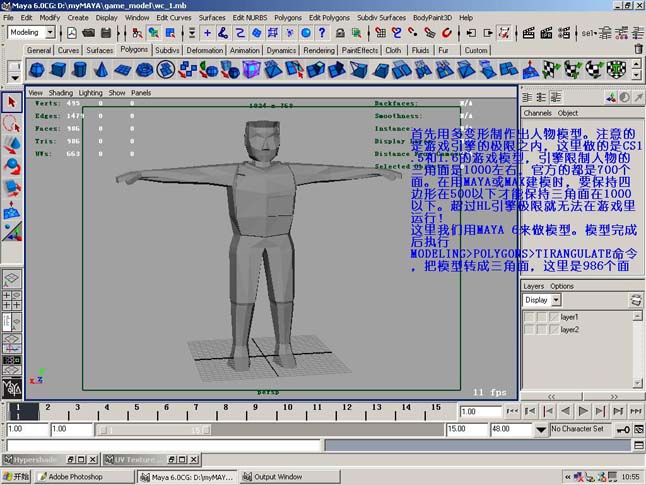Screen dimensions: 646x485
Task: Toggle select by hierarchy mode icon
Action: pyautogui.click(x=137, y=33)
